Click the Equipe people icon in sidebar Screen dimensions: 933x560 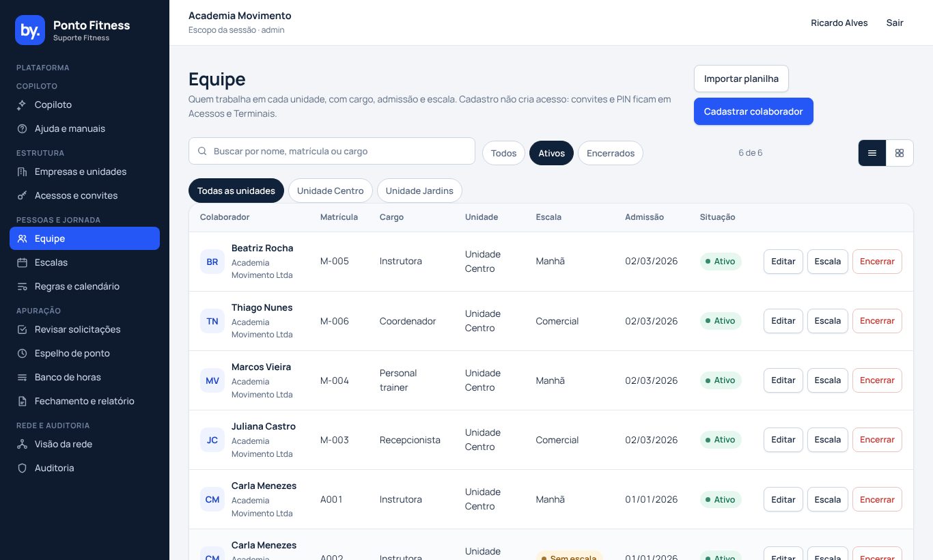coord(22,238)
